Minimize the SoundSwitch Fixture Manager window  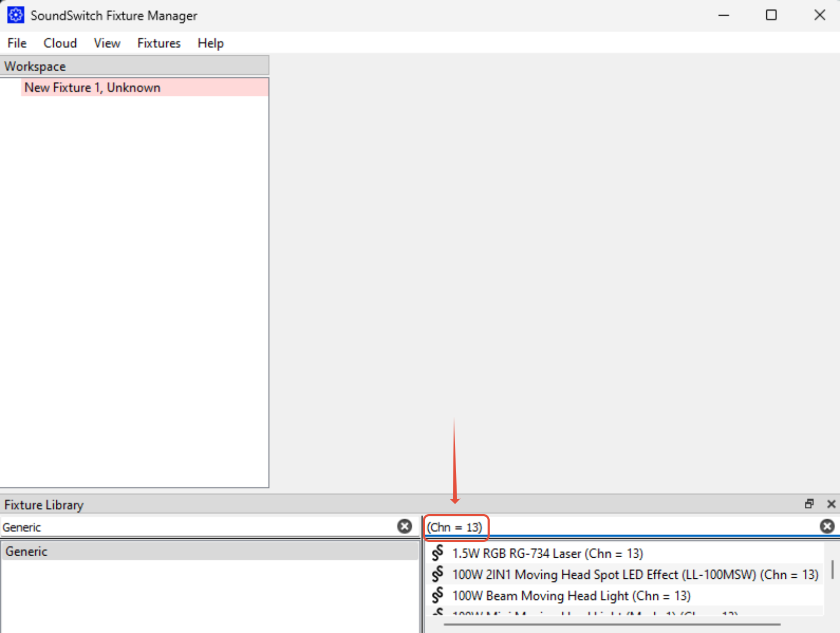(x=724, y=15)
